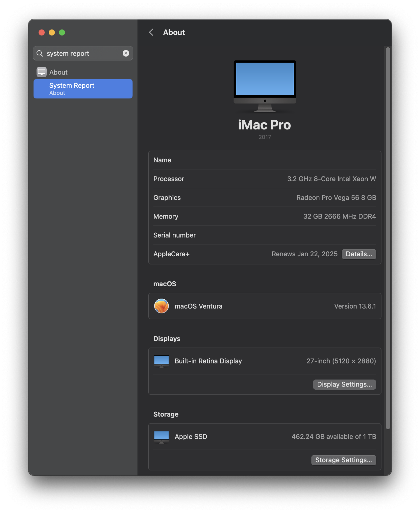Screen dimensions: 420x513
Task: Click the macOS Ventura label
Action: point(198,306)
